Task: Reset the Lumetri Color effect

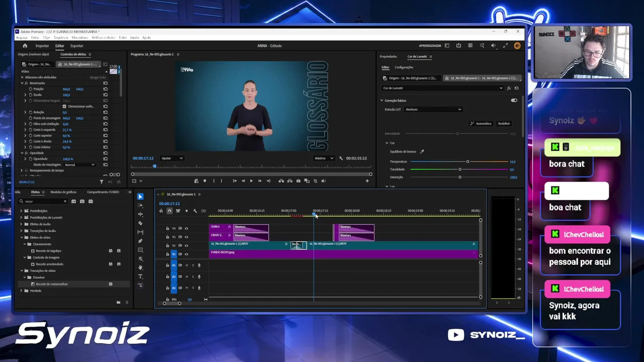Action: (x=516, y=88)
